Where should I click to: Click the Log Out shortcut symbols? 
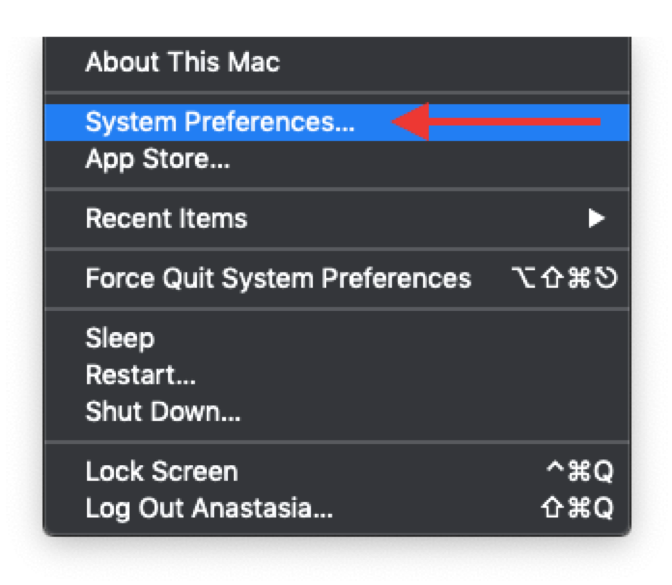pyautogui.click(x=575, y=508)
